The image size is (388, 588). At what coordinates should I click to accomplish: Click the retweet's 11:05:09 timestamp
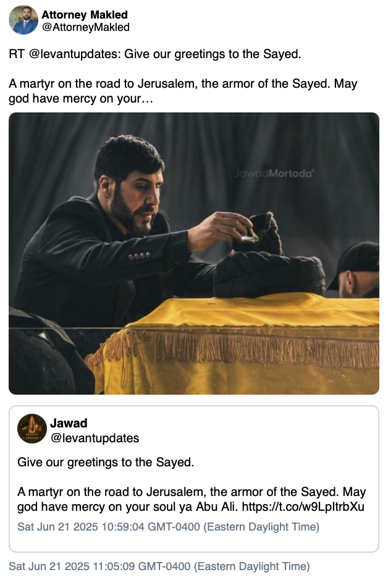159,566
